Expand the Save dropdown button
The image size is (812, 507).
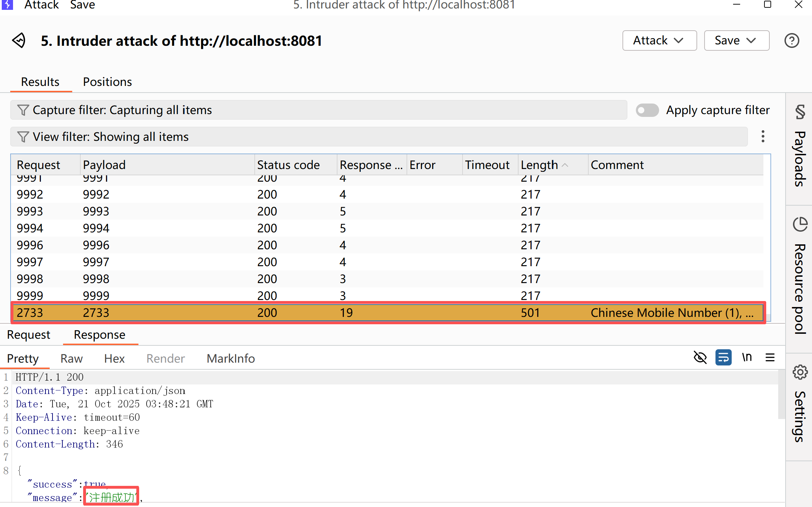point(736,40)
